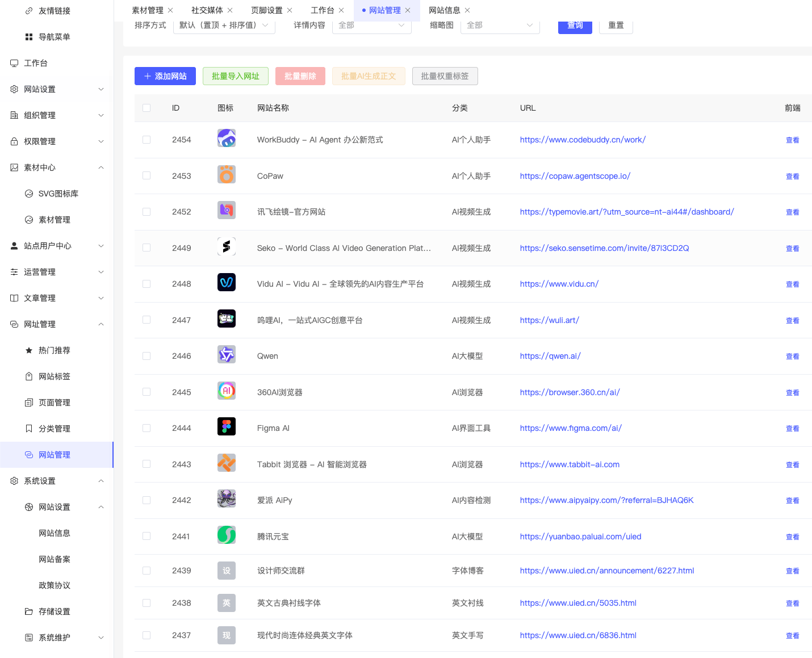Viewport: 812px width, 658px height.
Task: Open the https://wuli.art/ link
Action: [550, 320]
